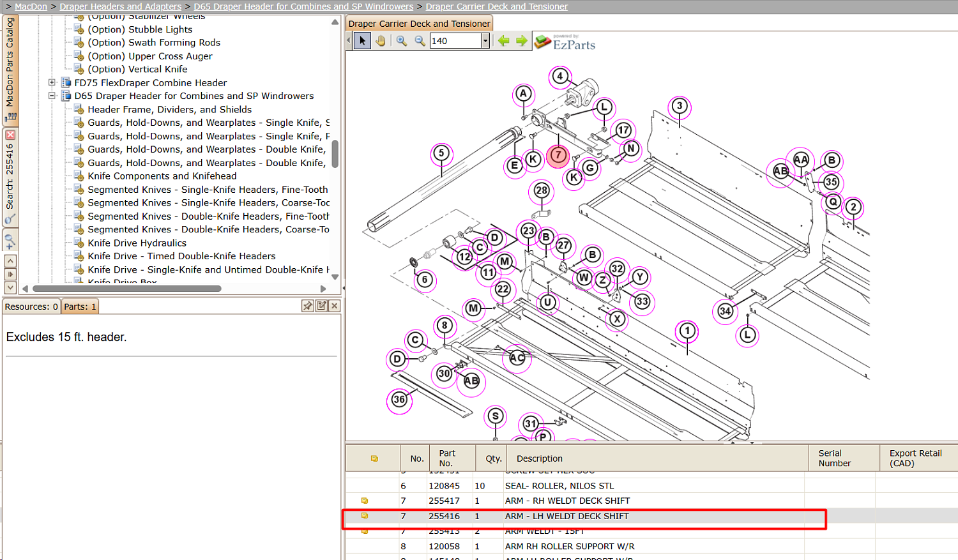Select the Search: 255416 sidebar tab
The image size is (958, 560).
point(10,178)
